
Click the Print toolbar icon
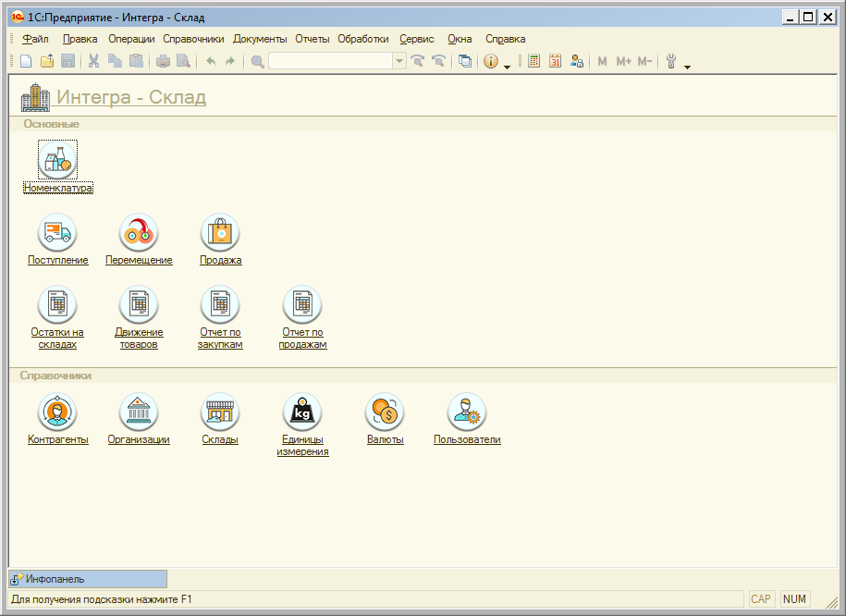pyautogui.click(x=163, y=61)
